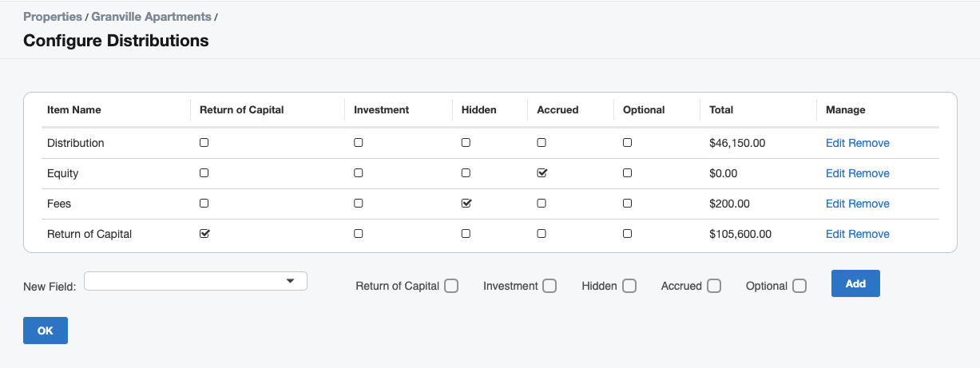Viewport: 980px width, 368px height.
Task: Tick the new field Investment checkbox
Action: pos(550,286)
